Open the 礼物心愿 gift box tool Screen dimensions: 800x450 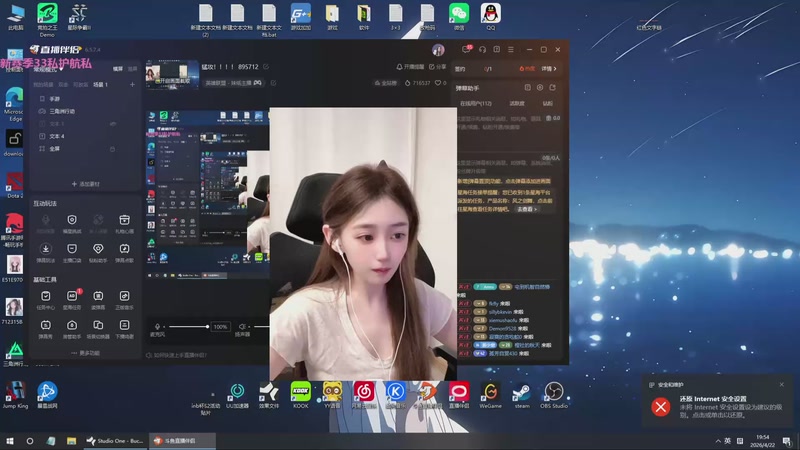pyautogui.click(x=124, y=223)
